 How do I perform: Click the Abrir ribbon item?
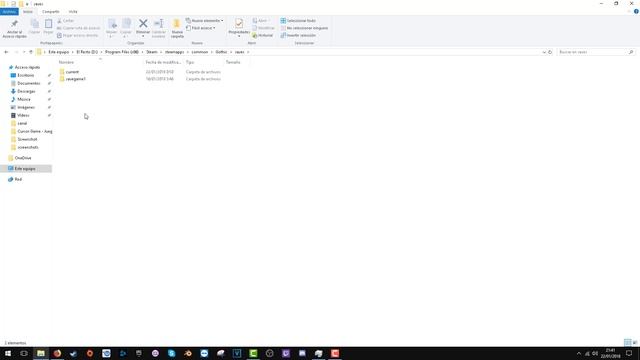(260, 20)
